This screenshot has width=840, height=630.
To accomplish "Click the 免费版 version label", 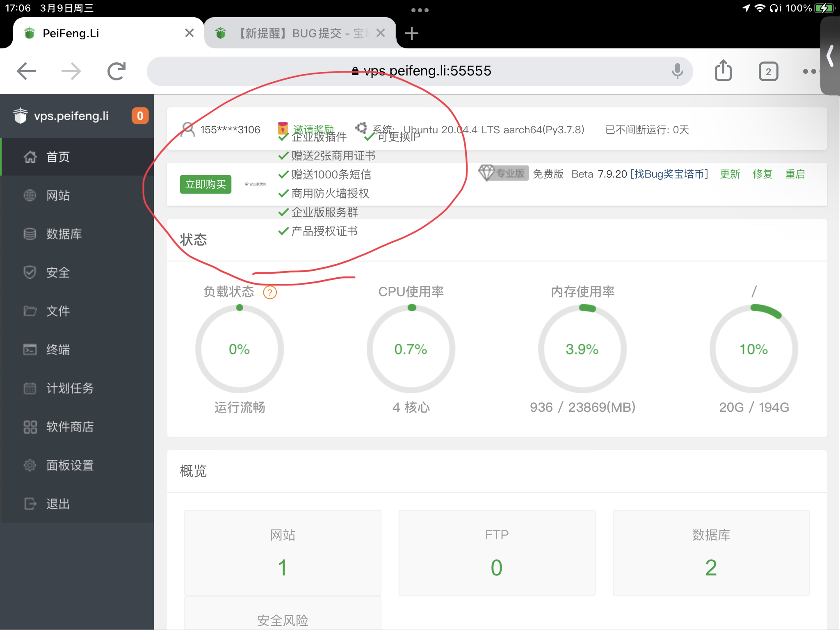I will click(x=548, y=174).
